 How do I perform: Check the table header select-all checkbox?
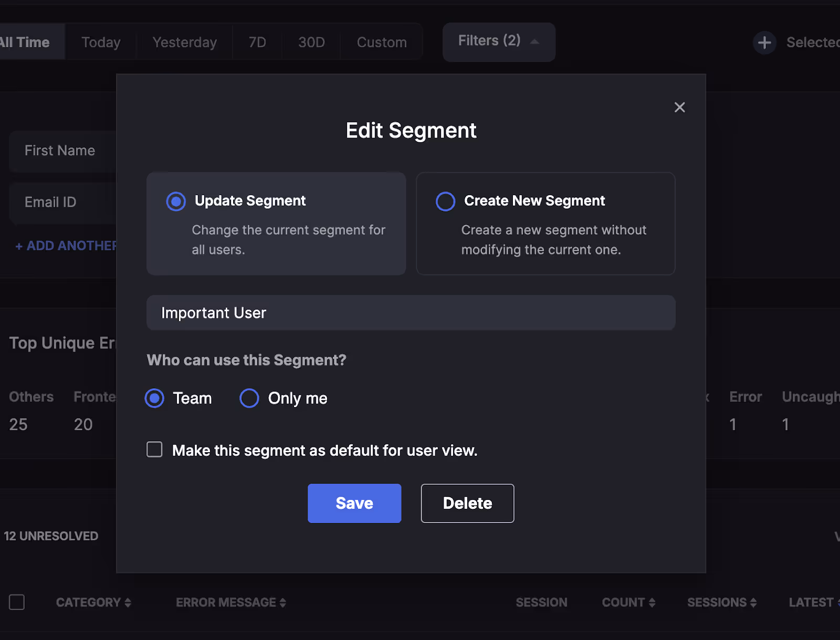pos(17,602)
